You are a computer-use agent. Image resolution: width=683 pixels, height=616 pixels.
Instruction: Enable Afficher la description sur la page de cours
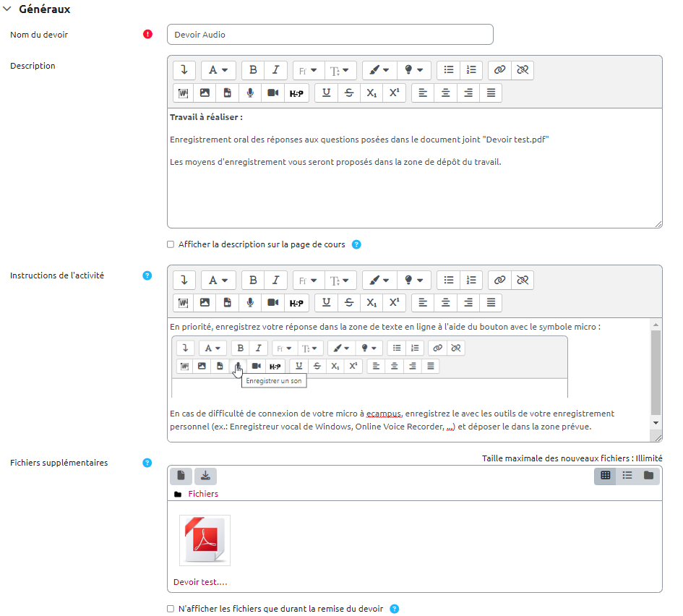(x=171, y=244)
